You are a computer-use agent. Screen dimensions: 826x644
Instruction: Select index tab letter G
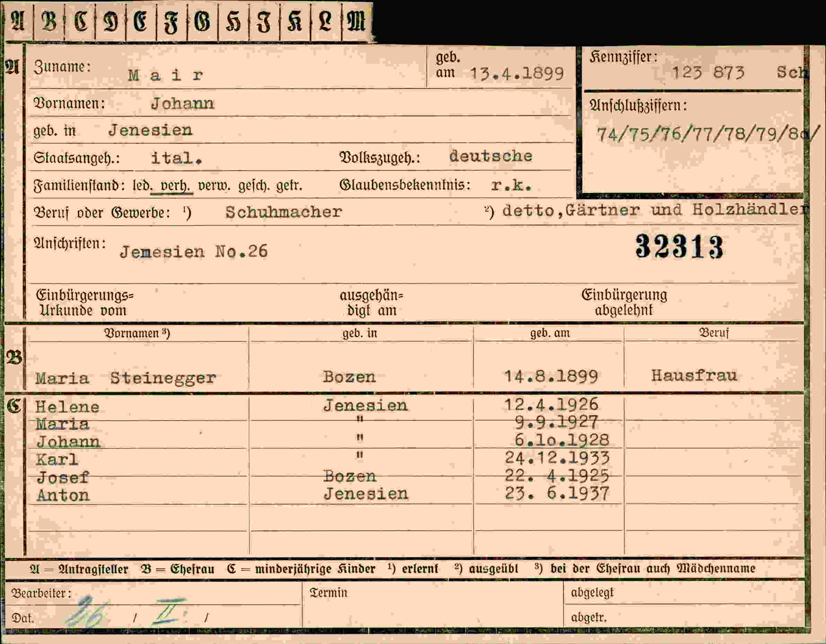point(203,21)
